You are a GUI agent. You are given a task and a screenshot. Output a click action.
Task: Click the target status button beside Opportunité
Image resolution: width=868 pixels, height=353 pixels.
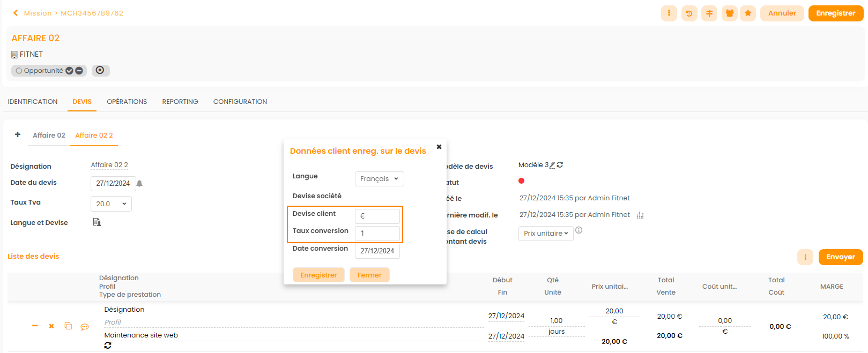(100, 70)
